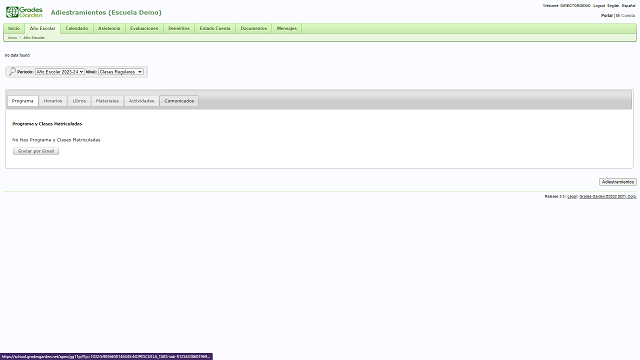
Task: Switch language to Español
Action: [x=629, y=6]
